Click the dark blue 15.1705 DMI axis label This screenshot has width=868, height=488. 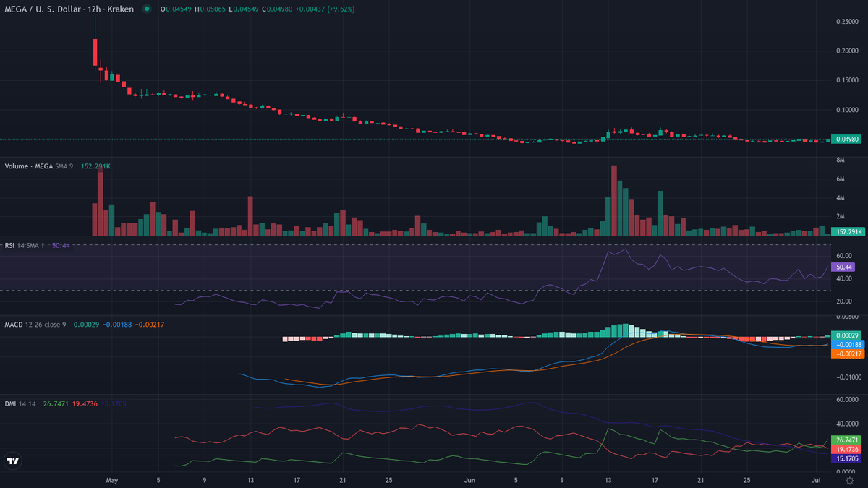pos(846,458)
